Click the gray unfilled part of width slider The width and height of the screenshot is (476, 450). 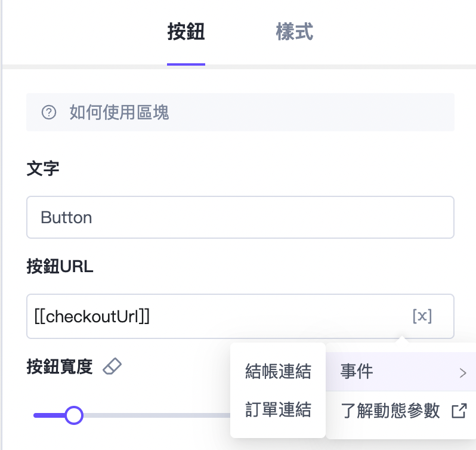(155, 415)
